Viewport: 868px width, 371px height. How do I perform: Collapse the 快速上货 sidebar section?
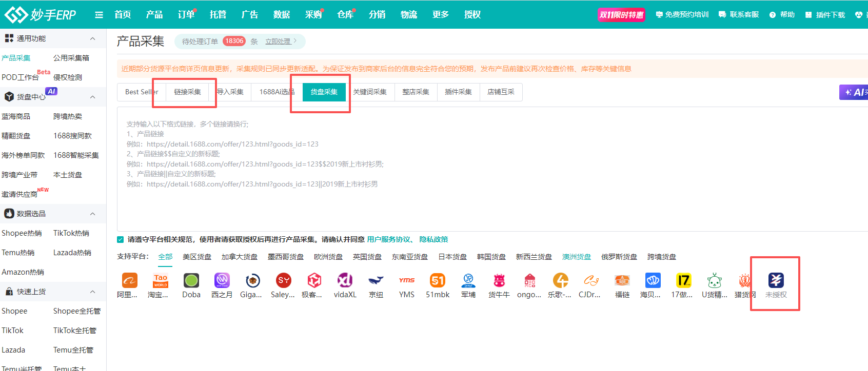tap(92, 292)
